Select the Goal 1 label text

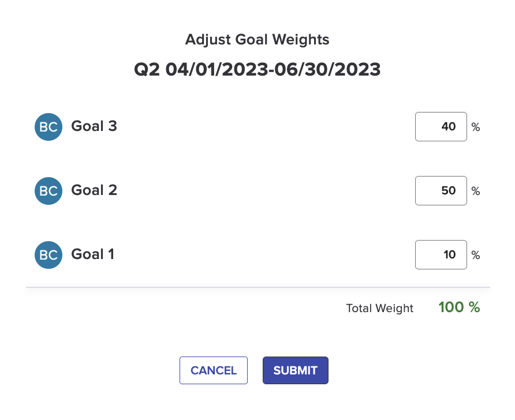click(x=93, y=254)
